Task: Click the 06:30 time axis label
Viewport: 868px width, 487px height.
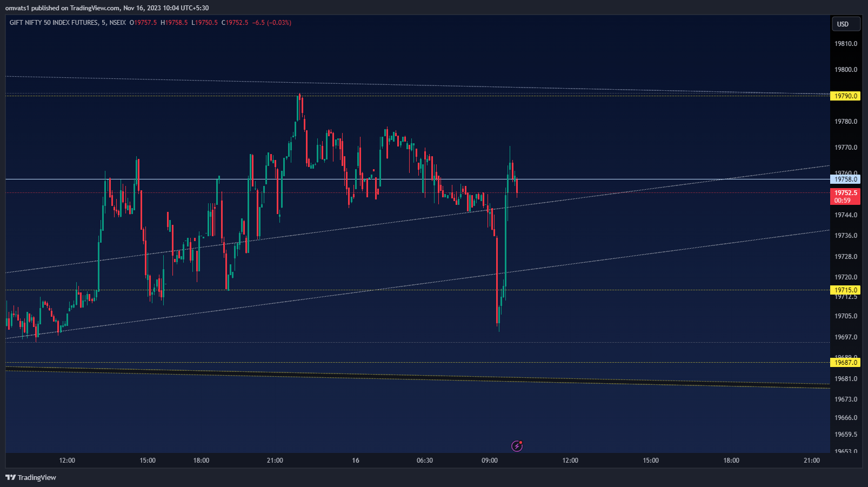Action: click(425, 461)
